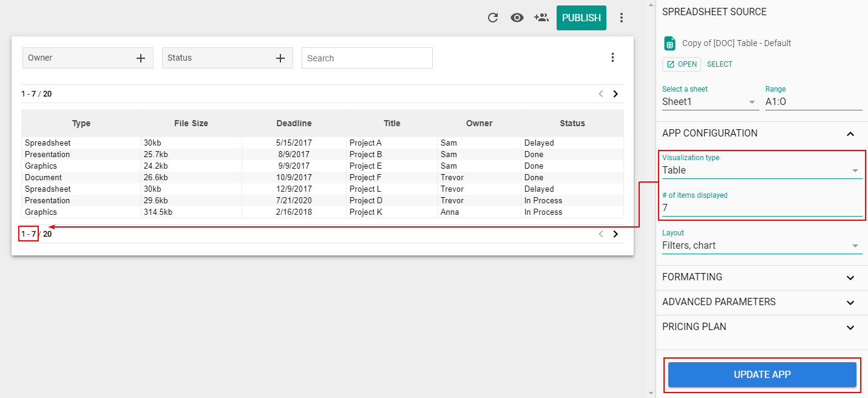Toggle the preview eye icon

point(517,18)
